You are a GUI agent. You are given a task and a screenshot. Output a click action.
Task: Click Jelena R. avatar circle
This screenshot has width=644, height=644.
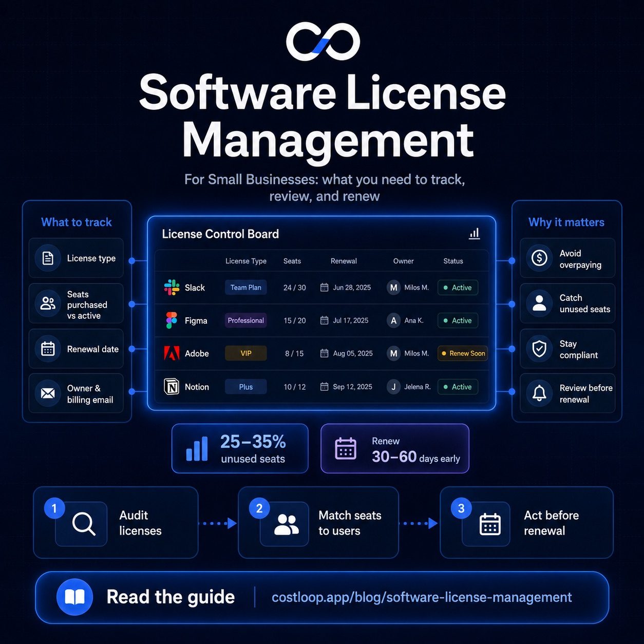[393, 387]
